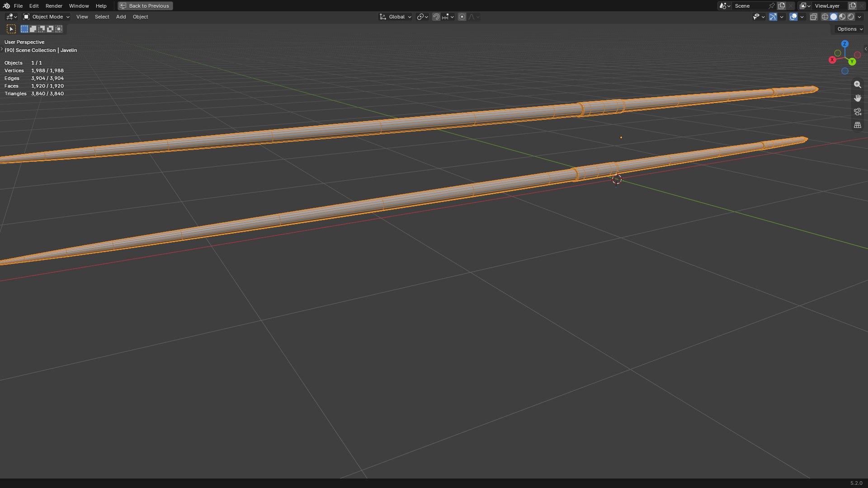Screen dimensions: 868x488
Task: Toggle the camera view icon
Action: pos(857,112)
